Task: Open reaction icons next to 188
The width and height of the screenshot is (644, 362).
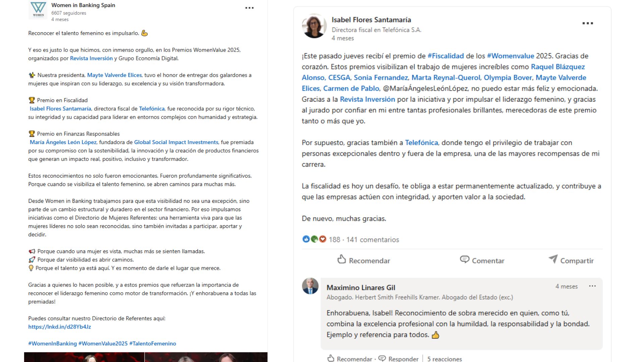Action: pyautogui.click(x=314, y=239)
